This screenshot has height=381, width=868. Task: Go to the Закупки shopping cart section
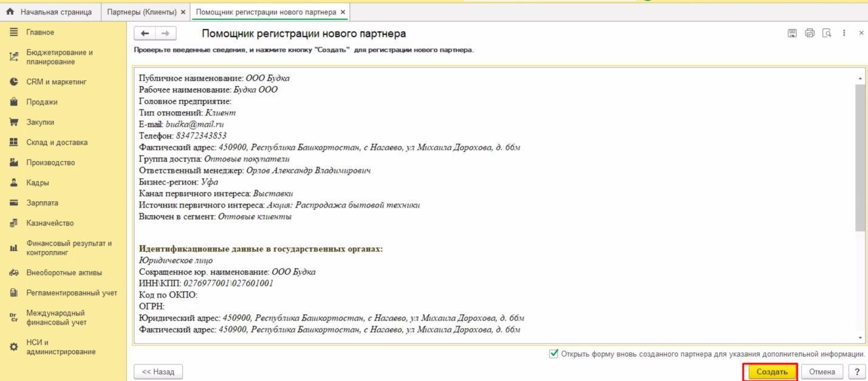point(40,122)
